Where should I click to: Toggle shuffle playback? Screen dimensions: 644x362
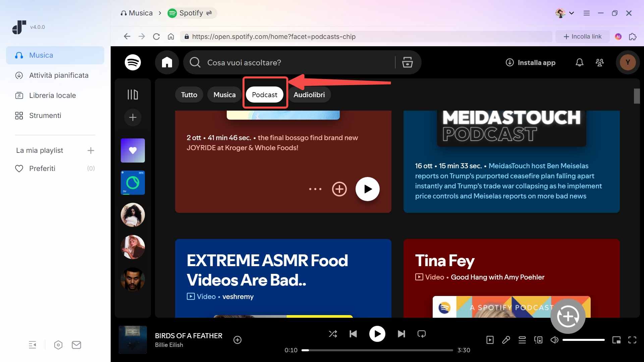(x=333, y=334)
